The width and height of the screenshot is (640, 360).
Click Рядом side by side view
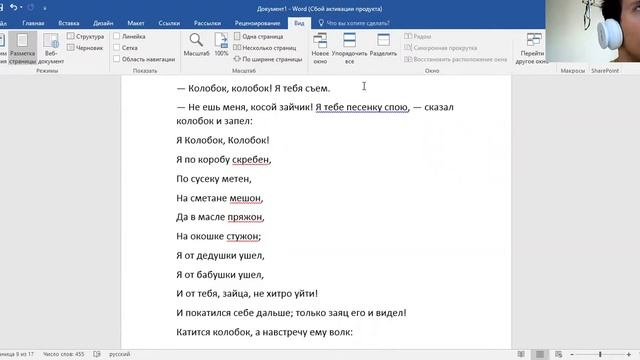point(418,36)
